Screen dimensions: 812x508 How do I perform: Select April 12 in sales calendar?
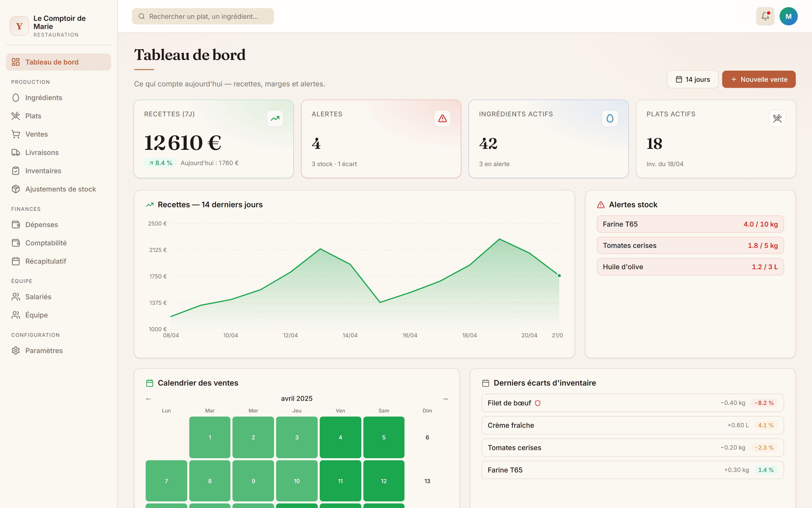click(x=384, y=481)
